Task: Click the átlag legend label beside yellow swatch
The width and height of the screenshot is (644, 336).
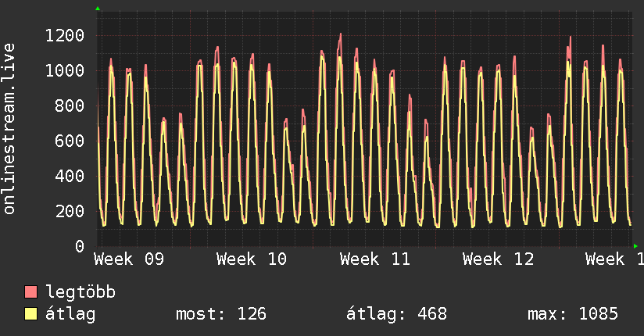Action: click(x=70, y=315)
